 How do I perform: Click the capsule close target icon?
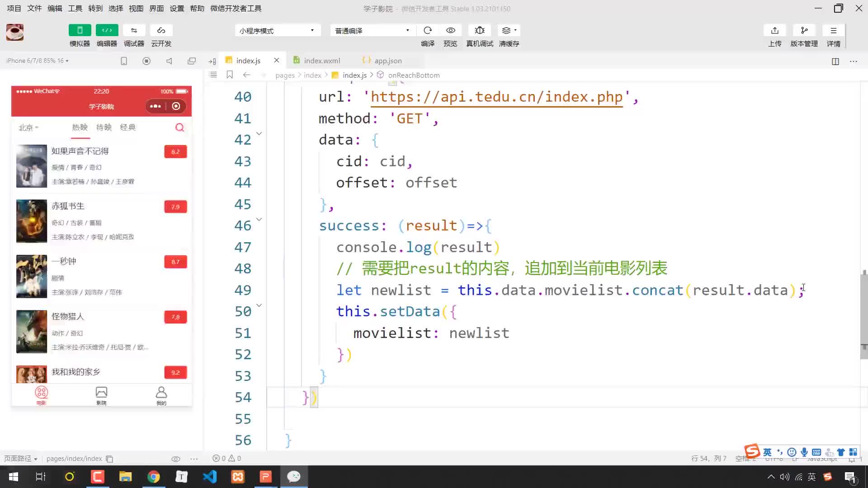[176, 106]
